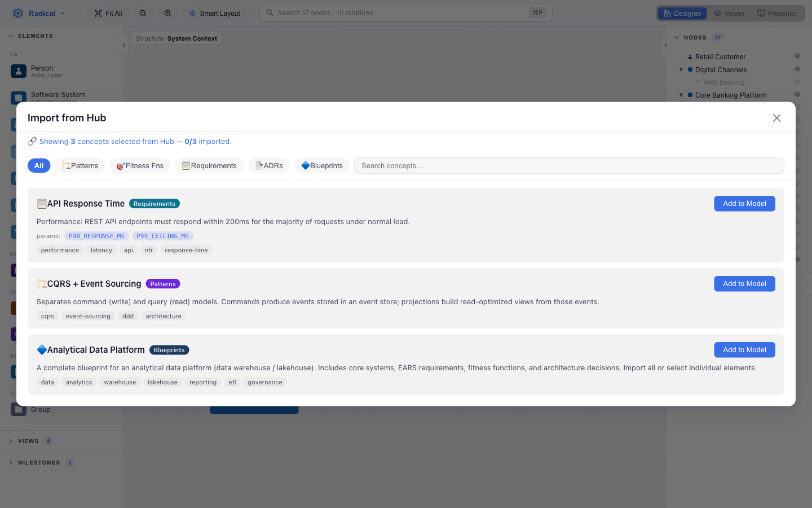Click the 'response-time' tag
The width and height of the screenshot is (812, 508).
point(186,250)
